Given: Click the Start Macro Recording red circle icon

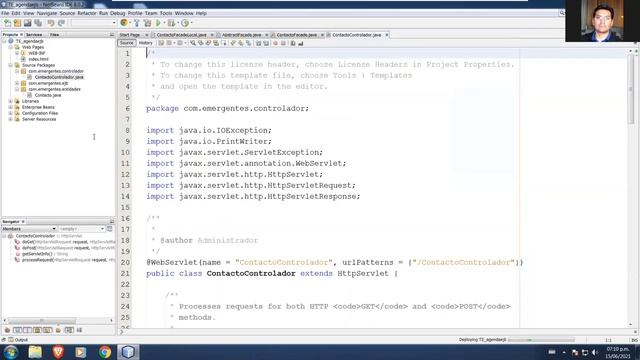Looking at the screenshot, I should (275, 43).
